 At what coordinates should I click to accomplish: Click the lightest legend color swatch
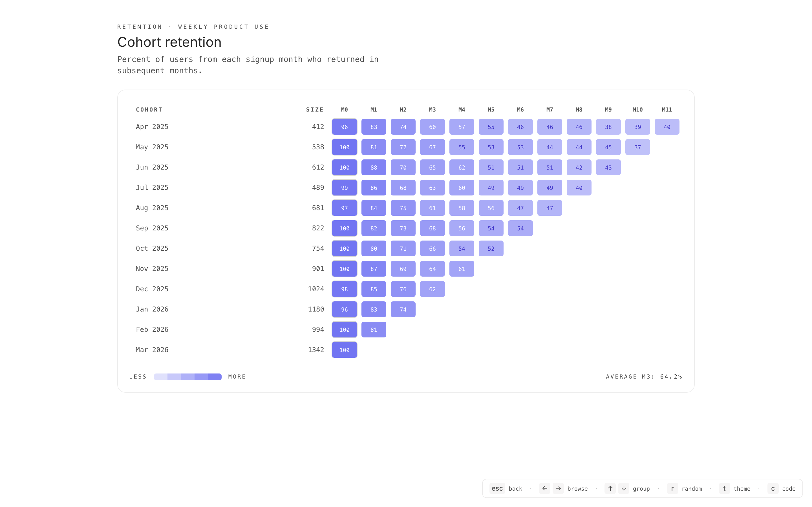tap(161, 377)
